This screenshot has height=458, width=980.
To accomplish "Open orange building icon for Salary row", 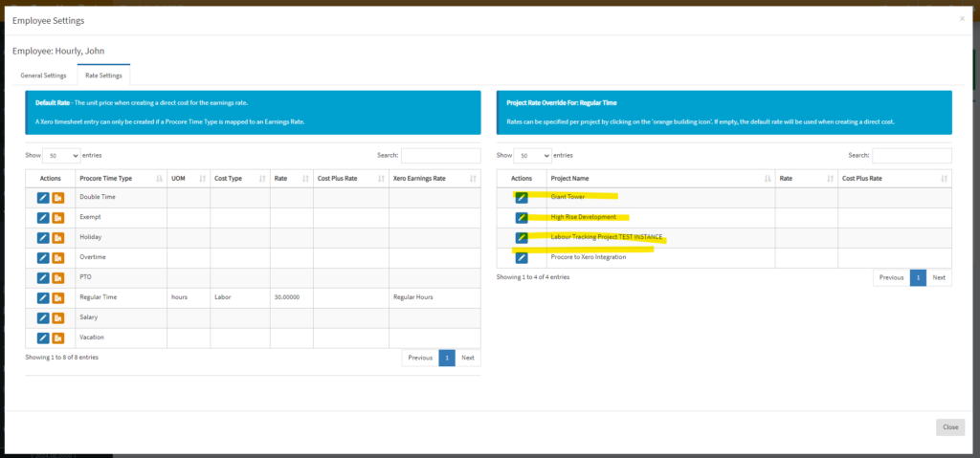I will point(58,317).
